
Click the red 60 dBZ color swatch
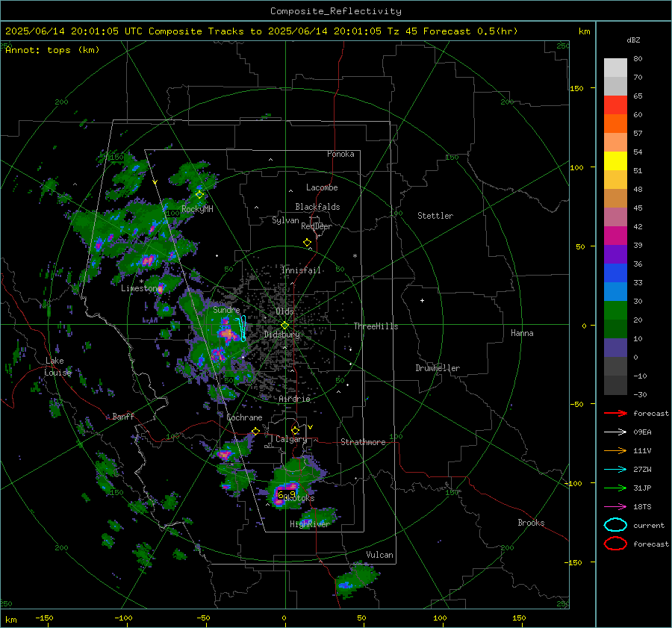point(615,105)
